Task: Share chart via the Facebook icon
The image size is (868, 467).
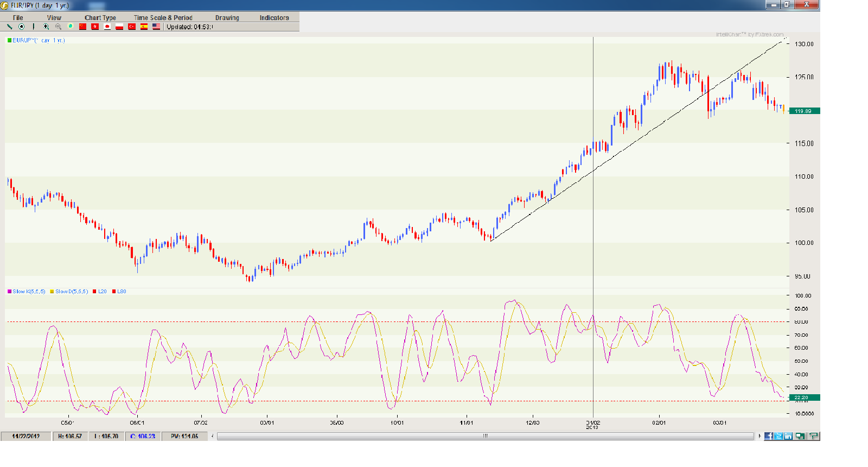Action: pos(769,436)
